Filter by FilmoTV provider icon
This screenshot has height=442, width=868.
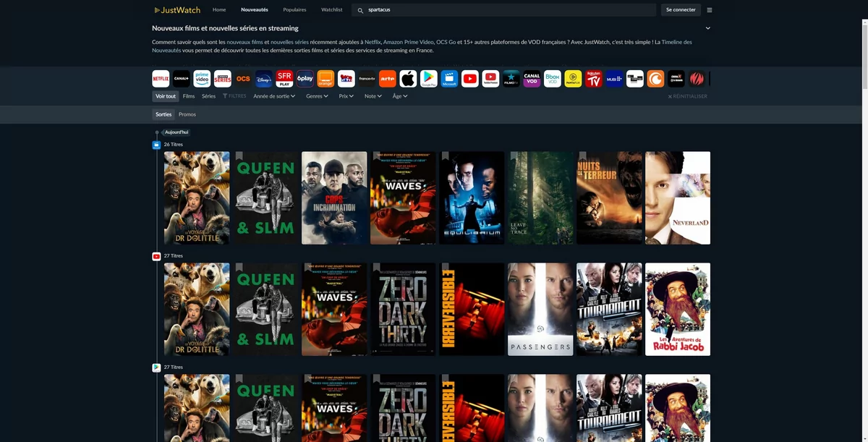pyautogui.click(x=511, y=79)
